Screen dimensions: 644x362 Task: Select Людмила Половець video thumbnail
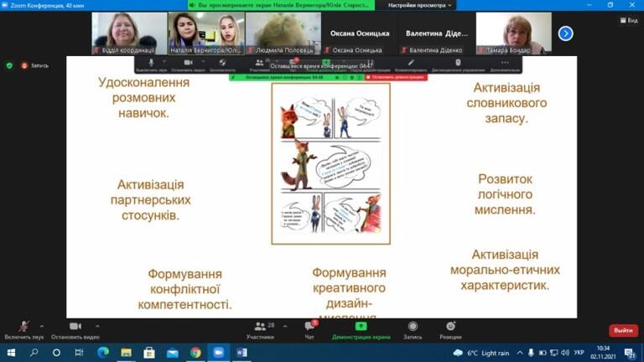pos(283,34)
